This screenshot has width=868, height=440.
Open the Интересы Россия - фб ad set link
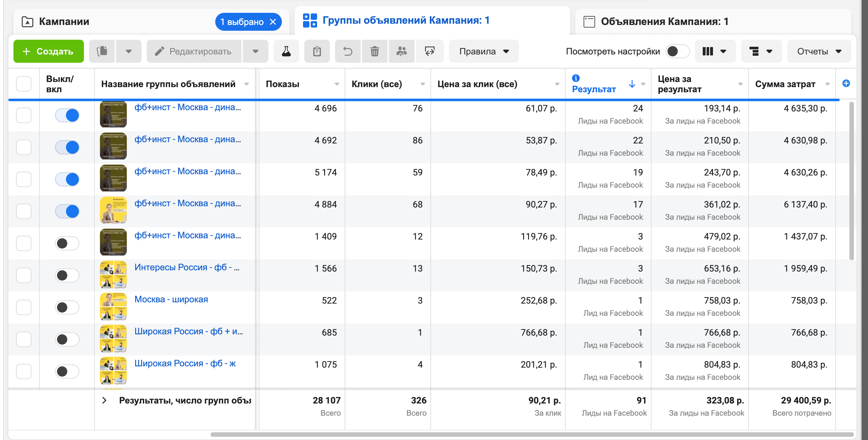pos(187,267)
